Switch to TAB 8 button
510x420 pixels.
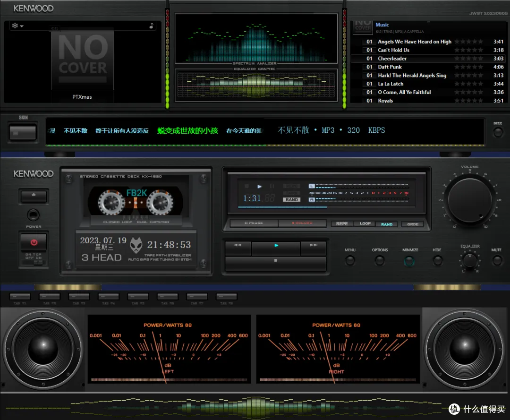[226, 296]
